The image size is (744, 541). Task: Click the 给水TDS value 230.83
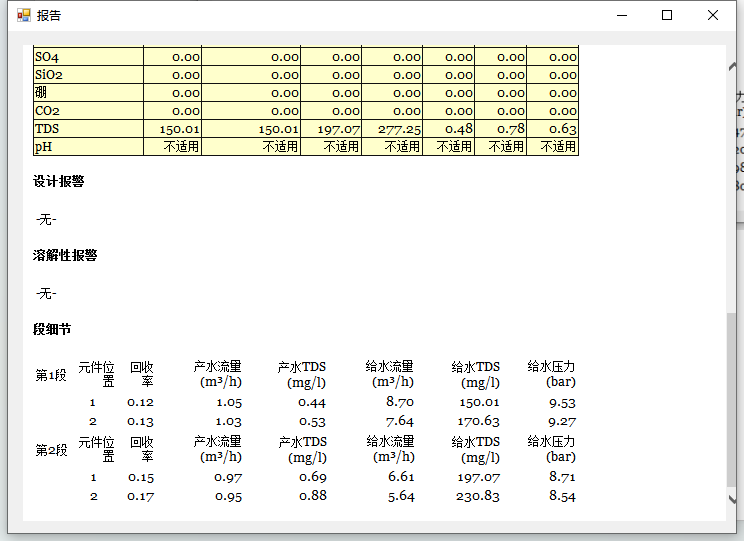(476, 496)
